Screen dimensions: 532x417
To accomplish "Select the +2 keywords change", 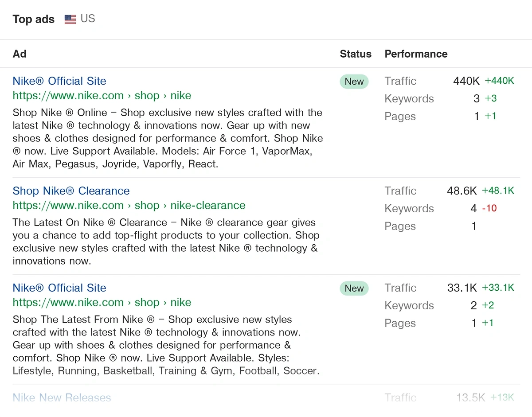I will click(x=488, y=305).
